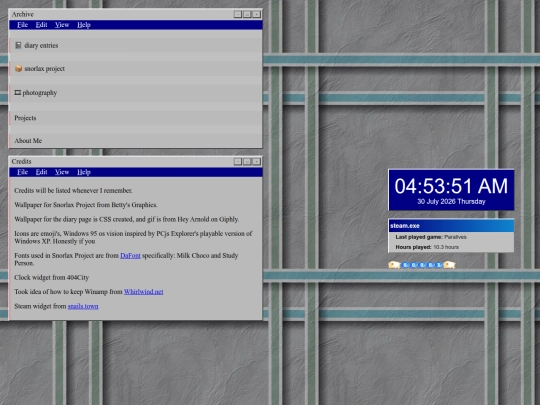This screenshot has height=405, width=540.
Task: Open the View menu in the Credits window
Action: (62, 172)
